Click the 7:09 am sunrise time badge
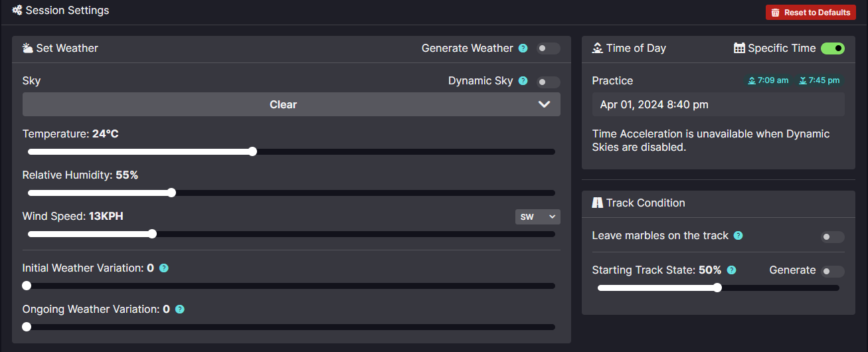This screenshot has height=352, width=868. [x=768, y=80]
